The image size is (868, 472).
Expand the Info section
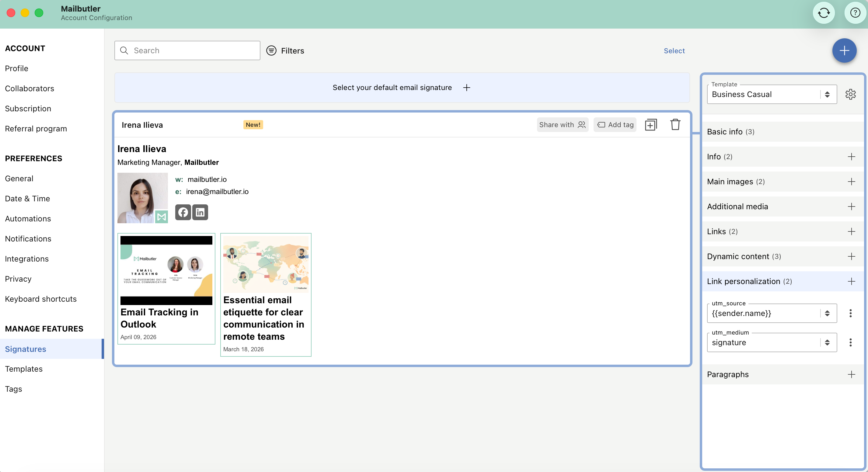(783, 157)
